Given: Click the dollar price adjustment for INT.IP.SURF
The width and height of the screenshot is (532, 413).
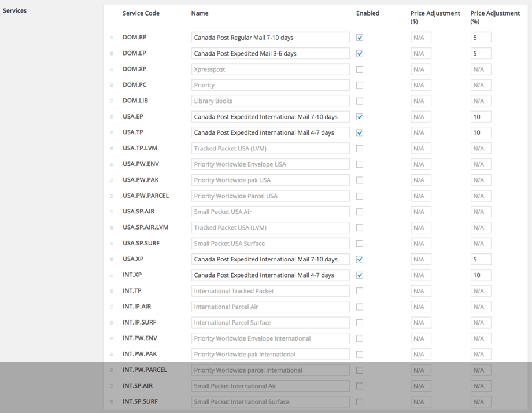Looking at the screenshot, I should pyautogui.click(x=421, y=323).
